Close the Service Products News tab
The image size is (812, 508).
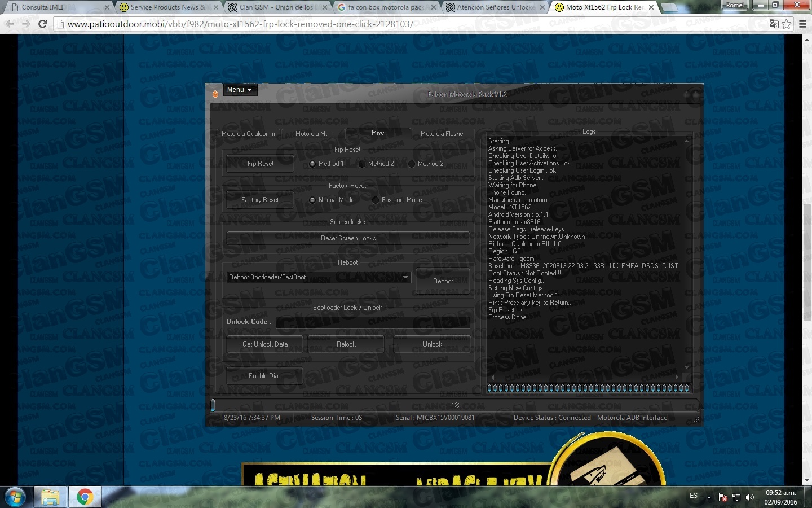click(216, 7)
